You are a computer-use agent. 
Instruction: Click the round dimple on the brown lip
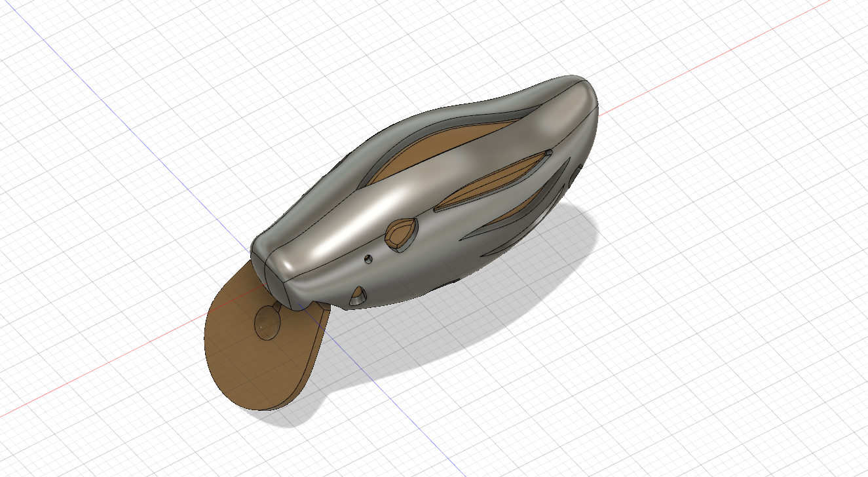[269, 322]
